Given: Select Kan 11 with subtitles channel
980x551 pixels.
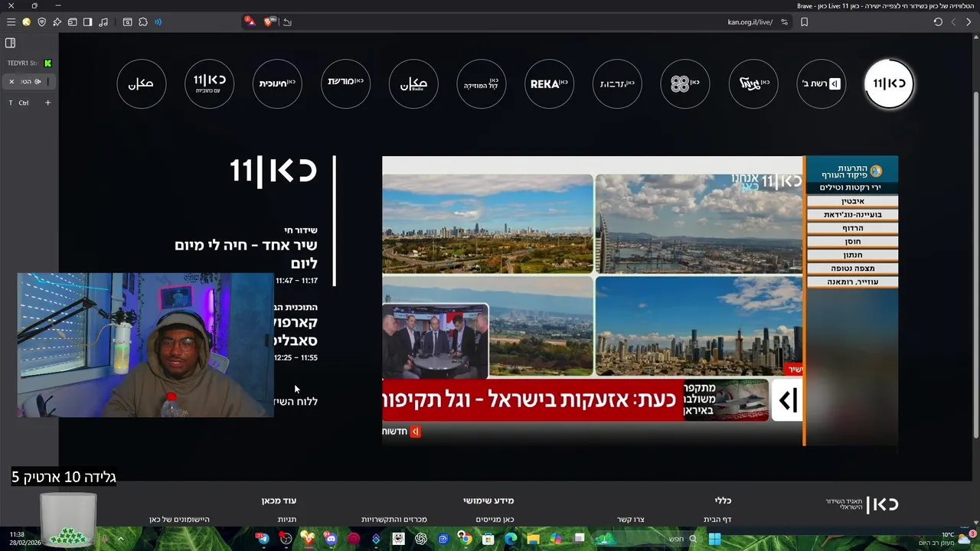Looking at the screenshot, I should [209, 83].
